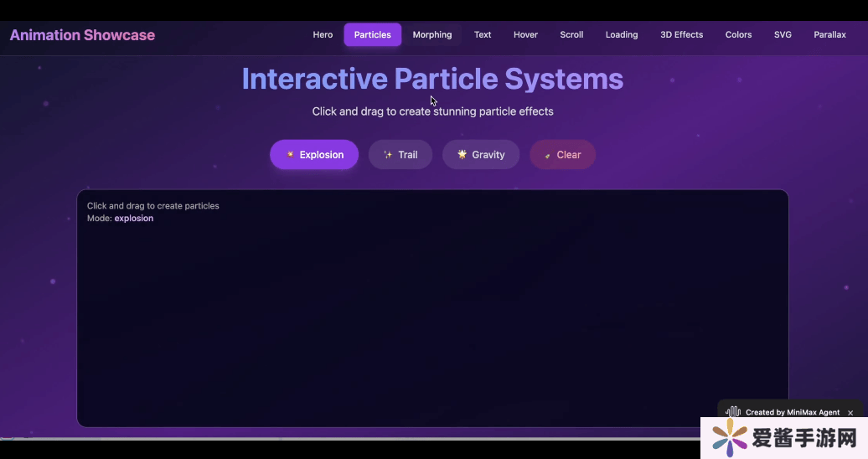Clear all particles from the canvas

point(562,155)
